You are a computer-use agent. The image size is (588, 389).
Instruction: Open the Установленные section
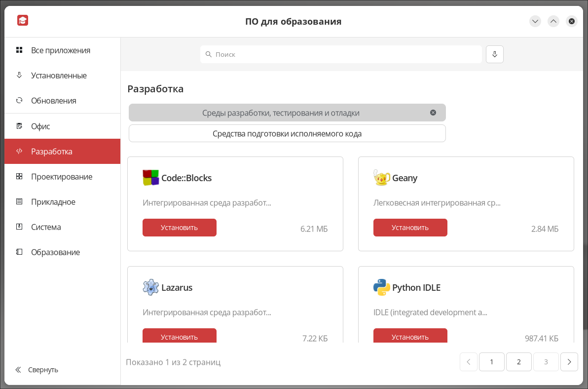pos(62,76)
